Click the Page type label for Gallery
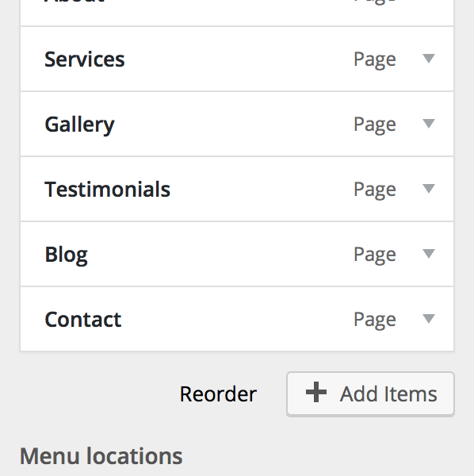474x476 pixels. [375, 125]
